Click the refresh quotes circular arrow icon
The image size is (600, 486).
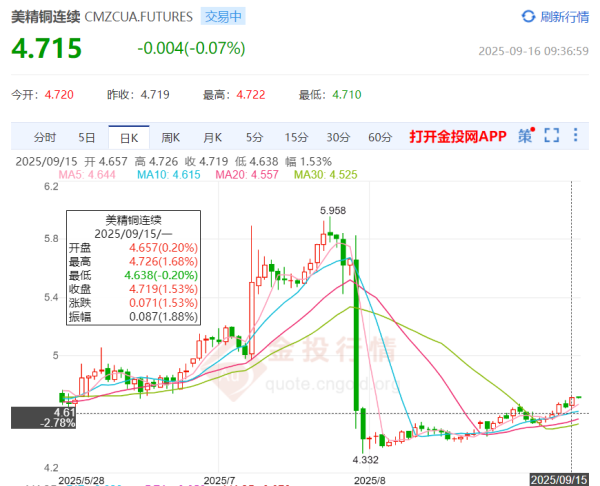[x=528, y=16]
